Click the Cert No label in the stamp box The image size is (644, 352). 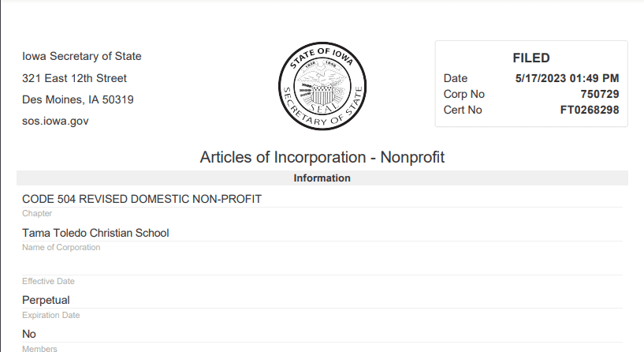(463, 110)
